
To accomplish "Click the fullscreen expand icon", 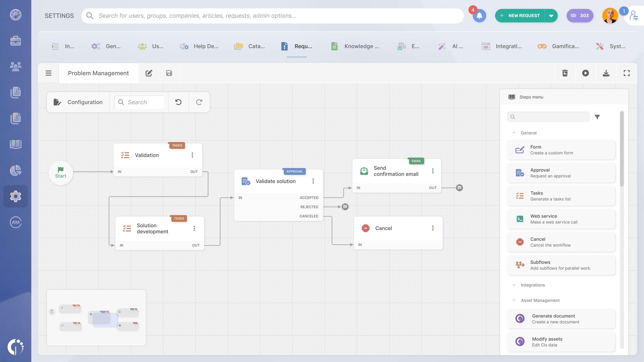I will [627, 73].
